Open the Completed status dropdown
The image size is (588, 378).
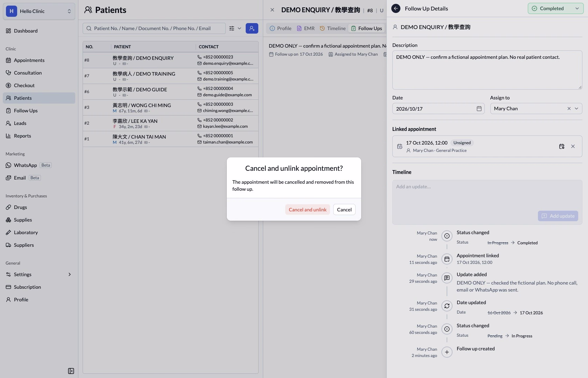[x=555, y=8]
